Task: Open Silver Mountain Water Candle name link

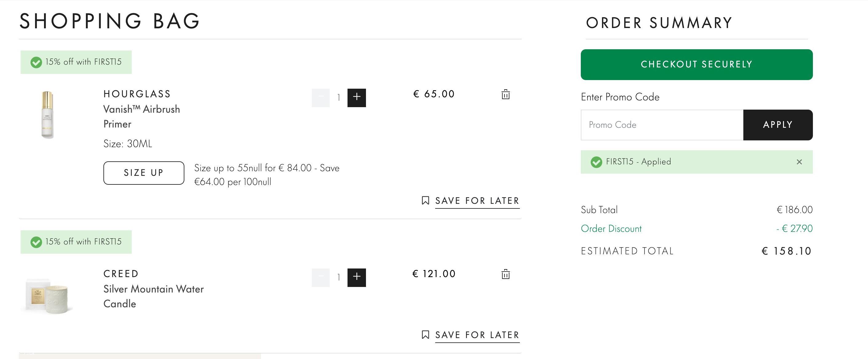Action: (153, 296)
